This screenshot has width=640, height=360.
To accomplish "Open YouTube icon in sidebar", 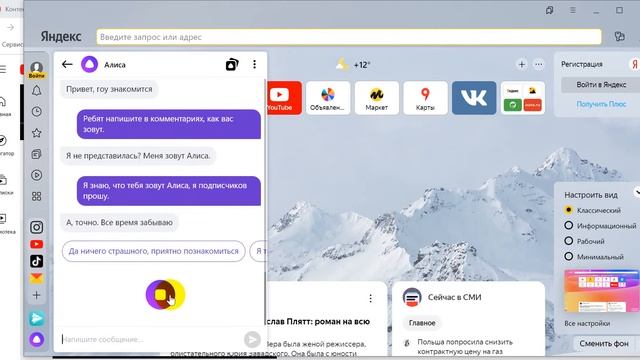I will (x=36, y=244).
